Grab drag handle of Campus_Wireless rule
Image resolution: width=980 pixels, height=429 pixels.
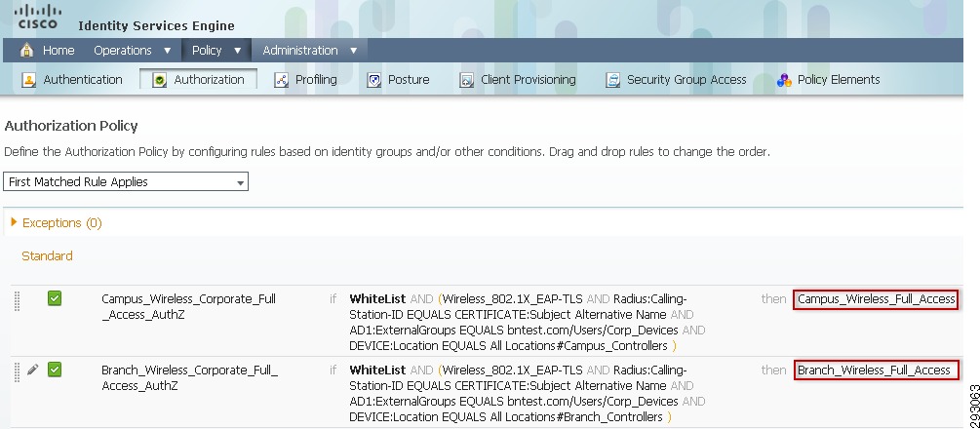click(17, 301)
